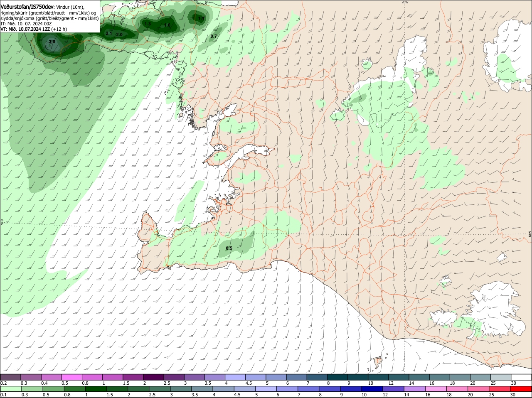Click the 'IT: Mið. 10. 07. 2024 00Z' line
Image resolution: width=532 pixels, height=398 pixels.
[26, 24]
